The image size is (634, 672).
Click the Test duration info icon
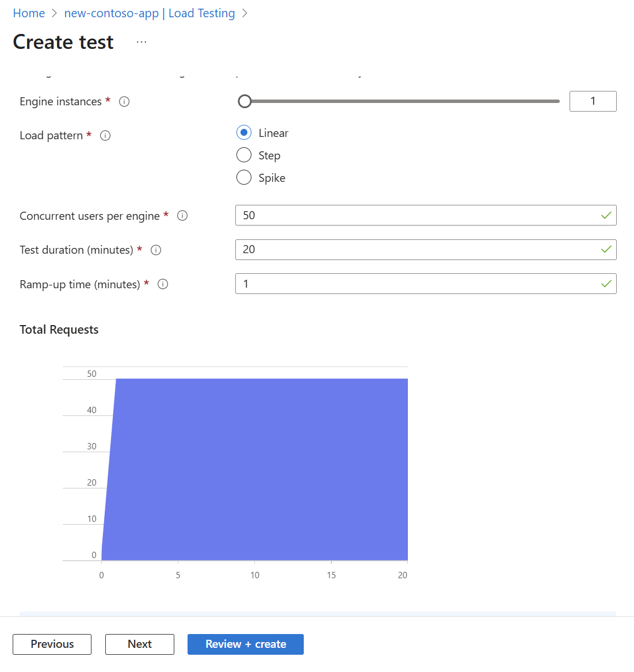(x=155, y=250)
